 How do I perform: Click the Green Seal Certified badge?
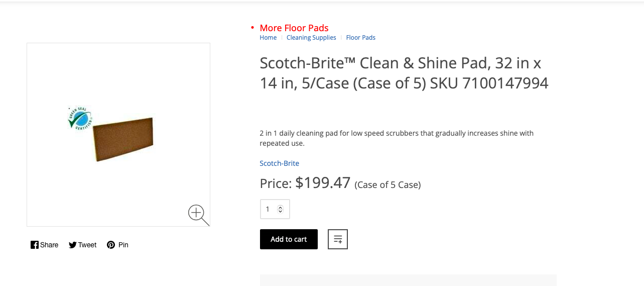[80, 118]
